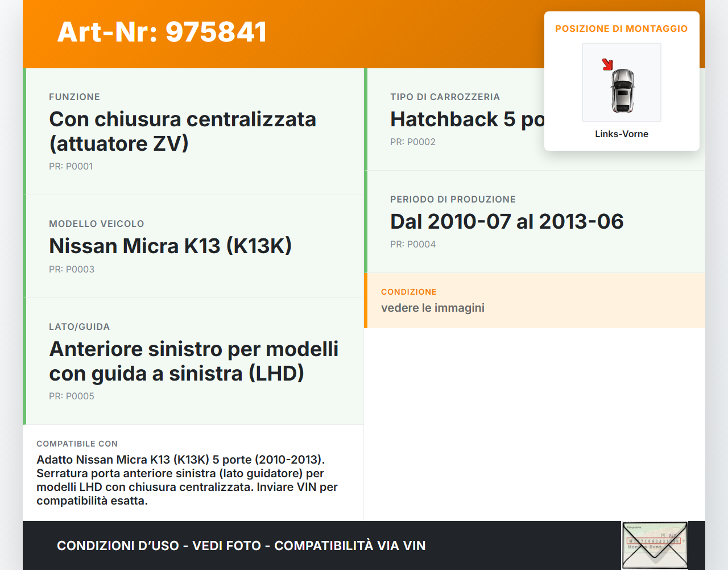Click the highlighted VIN number inside the envelope graphic
Viewport: 728px width, 570px height.
pos(652,540)
